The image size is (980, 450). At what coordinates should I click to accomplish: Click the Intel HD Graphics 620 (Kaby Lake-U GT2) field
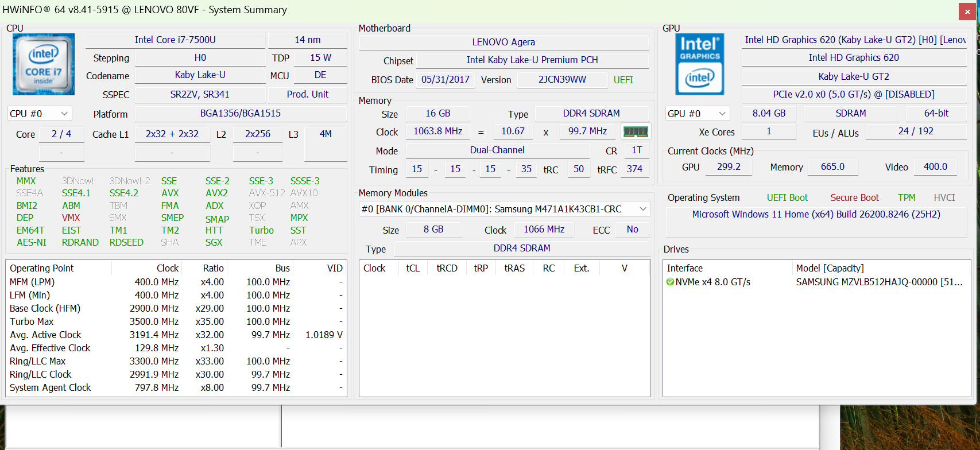854,40
